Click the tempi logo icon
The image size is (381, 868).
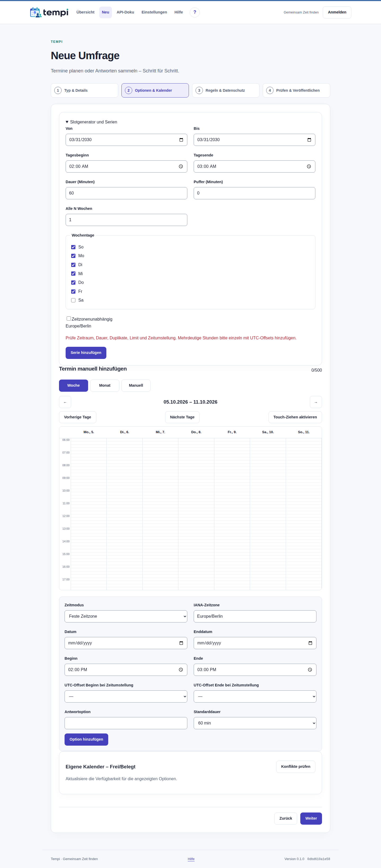click(x=36, y=12)
